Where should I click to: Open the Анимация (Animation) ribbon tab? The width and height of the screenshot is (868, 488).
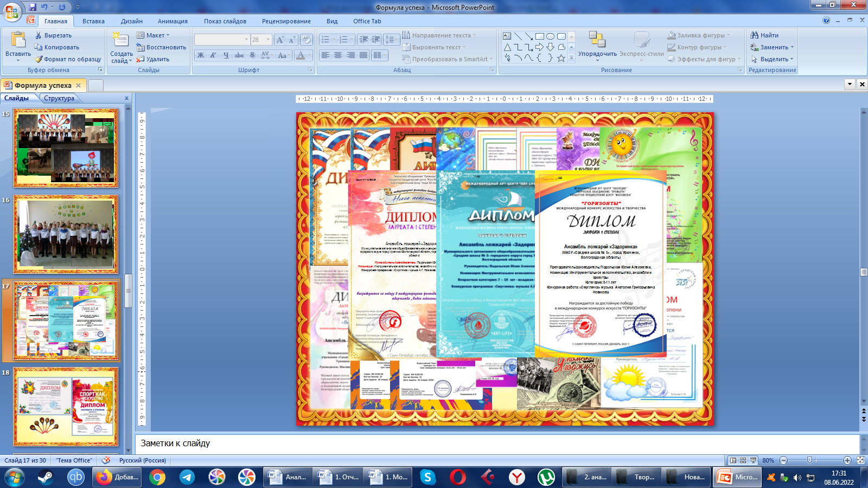[x=173, y=21]
